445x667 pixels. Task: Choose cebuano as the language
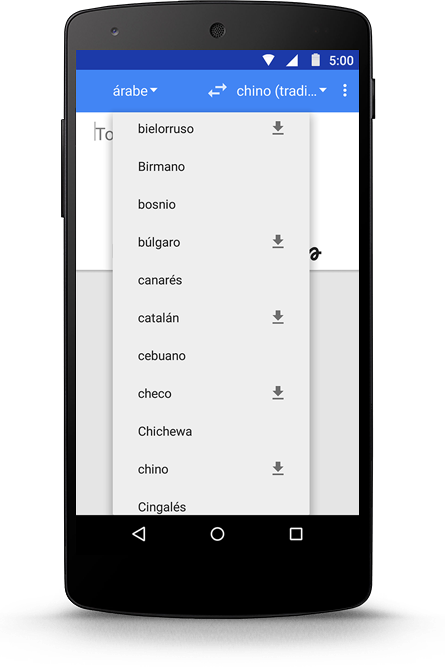click(x=211, y=356)
